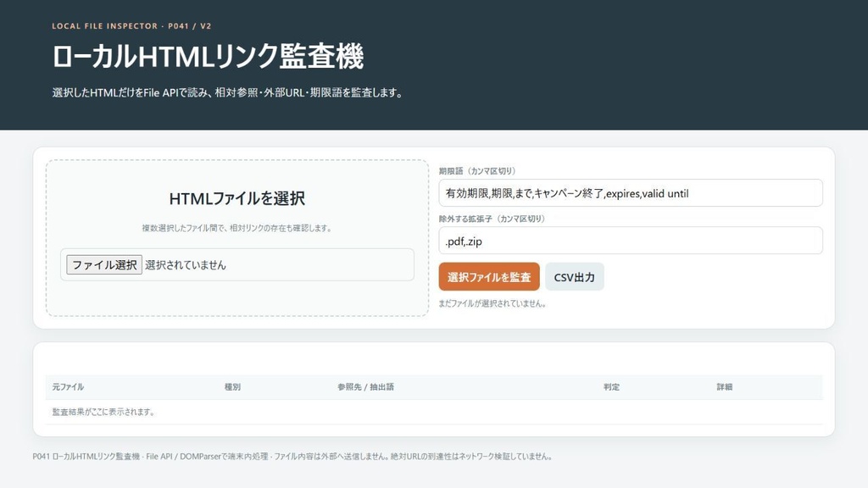
Task: Click the header subtitle about File API
Action: pyautogui.click(x=227, y=92)
